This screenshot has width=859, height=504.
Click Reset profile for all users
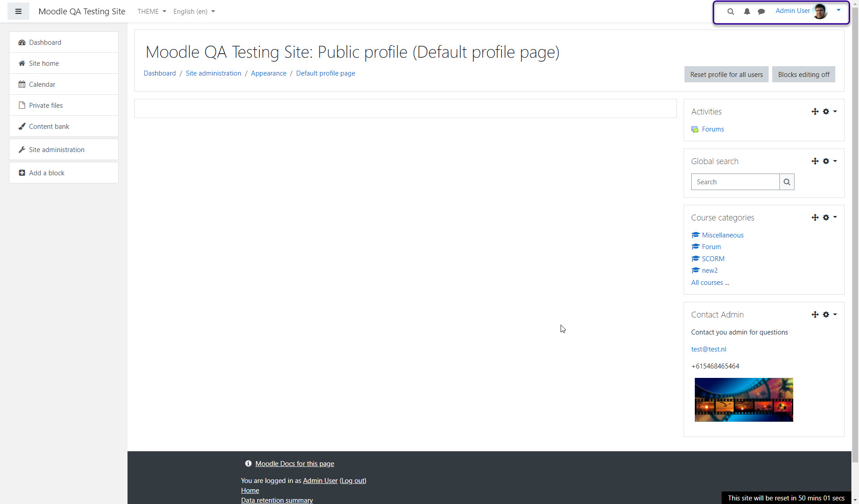pos(727,74)
